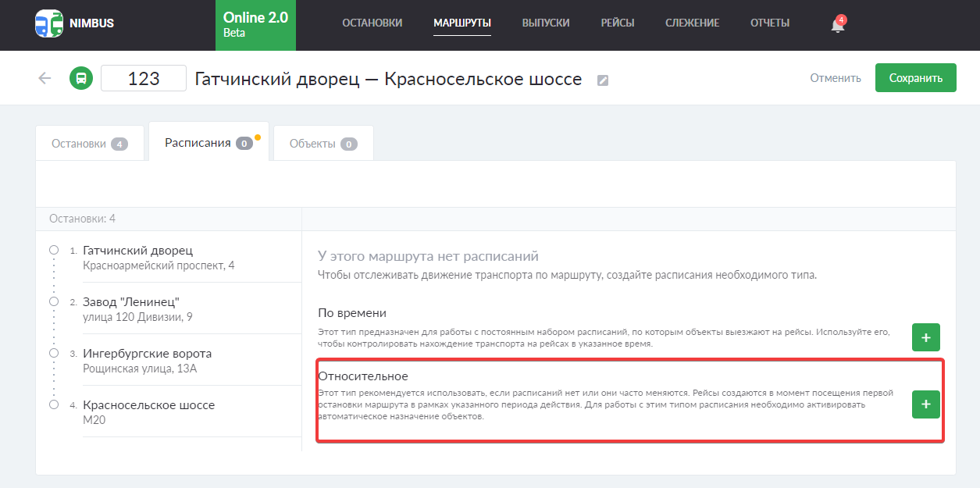This screenshot has width=980, height=488.
Task: Switch to the Остановки tab
Action: click(x=89, y=142)
